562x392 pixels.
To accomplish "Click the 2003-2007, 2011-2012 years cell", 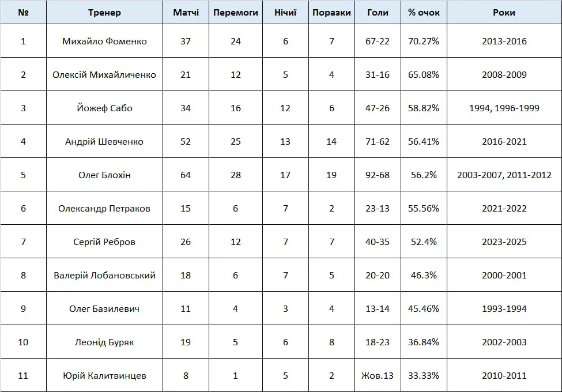I will 504,175.
